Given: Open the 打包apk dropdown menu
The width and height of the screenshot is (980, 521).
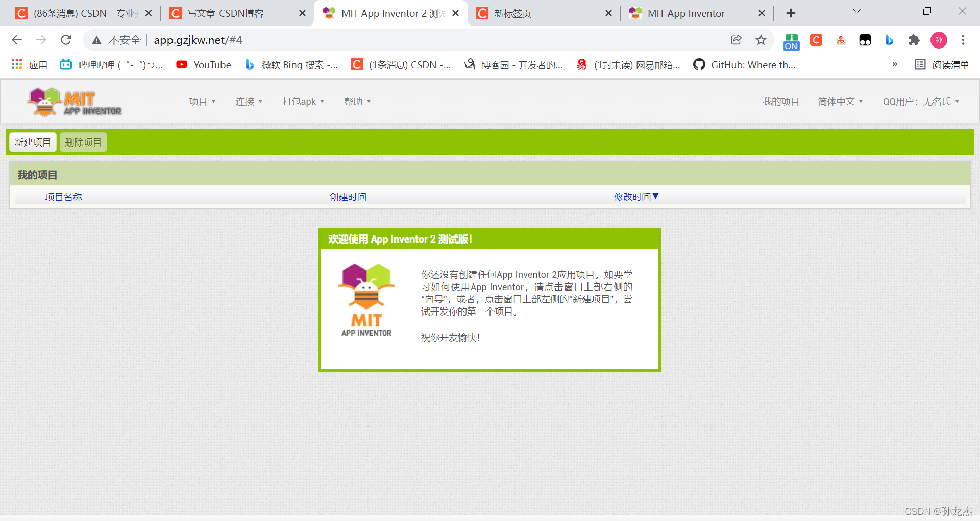Looking at the screenshot, I should point(303,102).
